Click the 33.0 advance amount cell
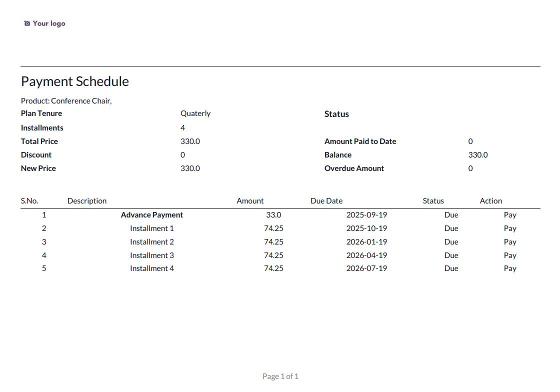The height and width of the screenshot is (392, 560). [273, 215]
